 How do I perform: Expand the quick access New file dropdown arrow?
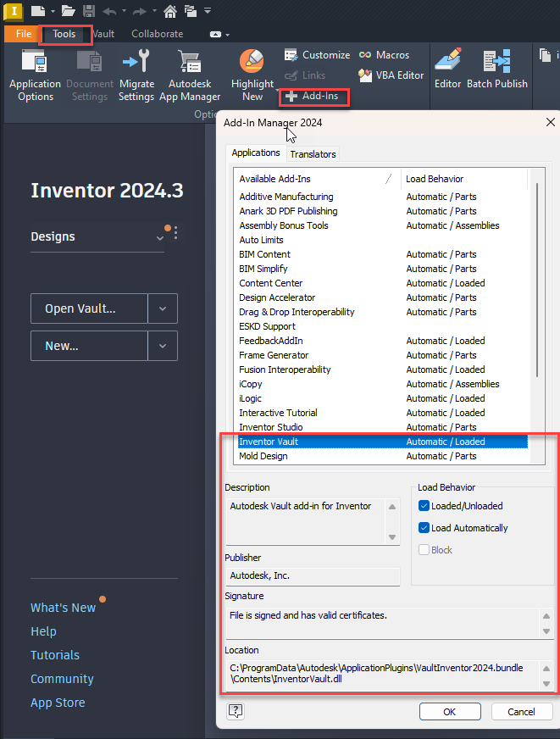click(53, 11)
